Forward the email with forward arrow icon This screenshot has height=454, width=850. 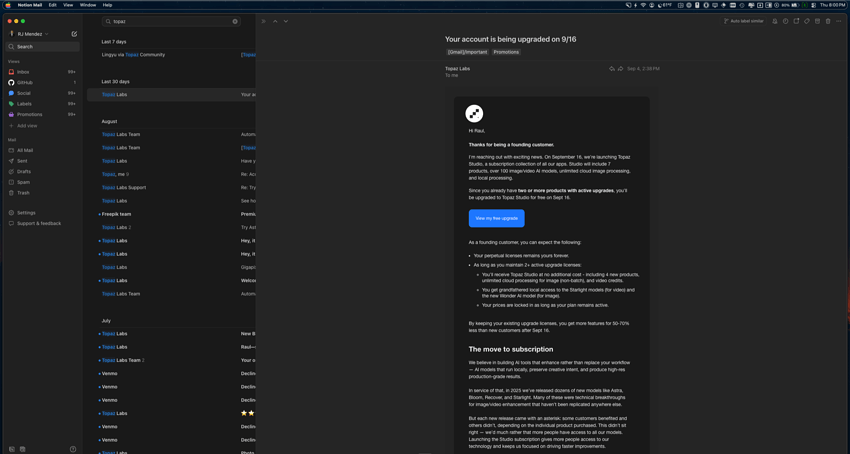(620, 69)
